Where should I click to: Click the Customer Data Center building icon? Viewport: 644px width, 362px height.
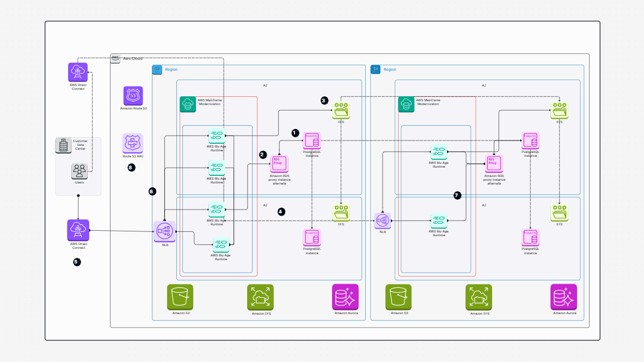tap(63, 145)
